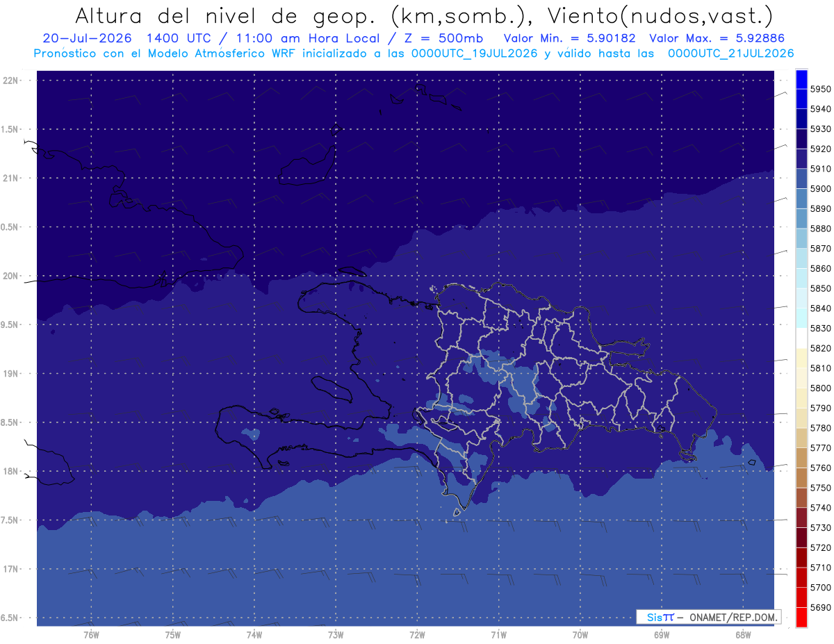The image size is (834, 644).
Task: Click the '68W' longitude label
Action: [x=743, y=634]
